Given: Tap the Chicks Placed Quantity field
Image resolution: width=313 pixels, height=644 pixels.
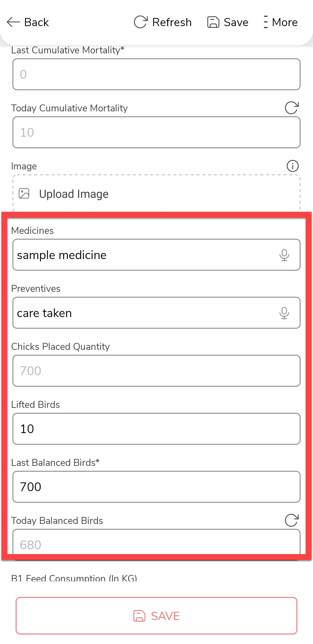Looking at the screenshot, I should [x=156, y=371].
